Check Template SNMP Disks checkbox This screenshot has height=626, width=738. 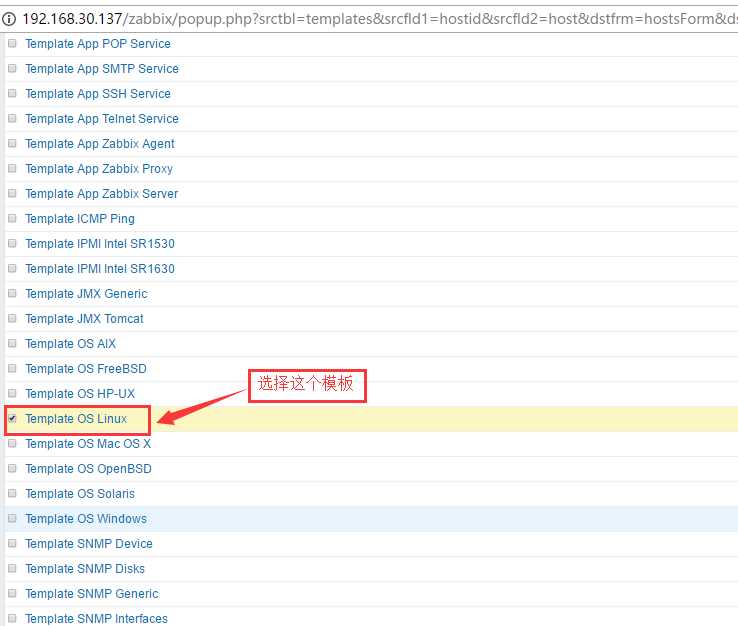[x=12, y=568]
